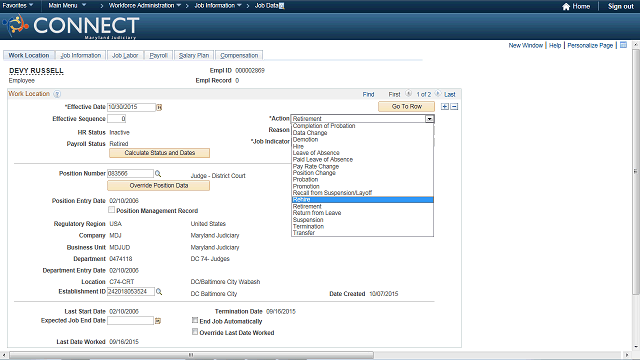This screenshot has height=360, width=640.
Task: Open the Effective Date calendar picker
Action: coord(159,107)
